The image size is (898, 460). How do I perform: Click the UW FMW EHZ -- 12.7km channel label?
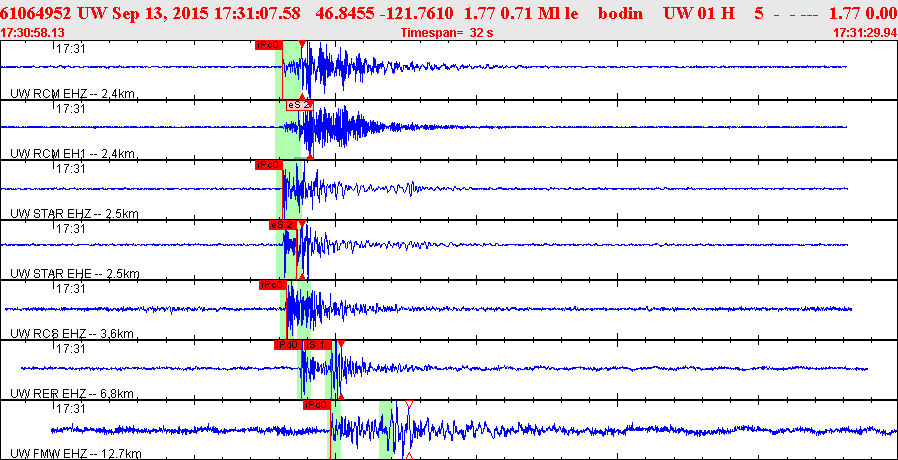click(x=76, y=454)
